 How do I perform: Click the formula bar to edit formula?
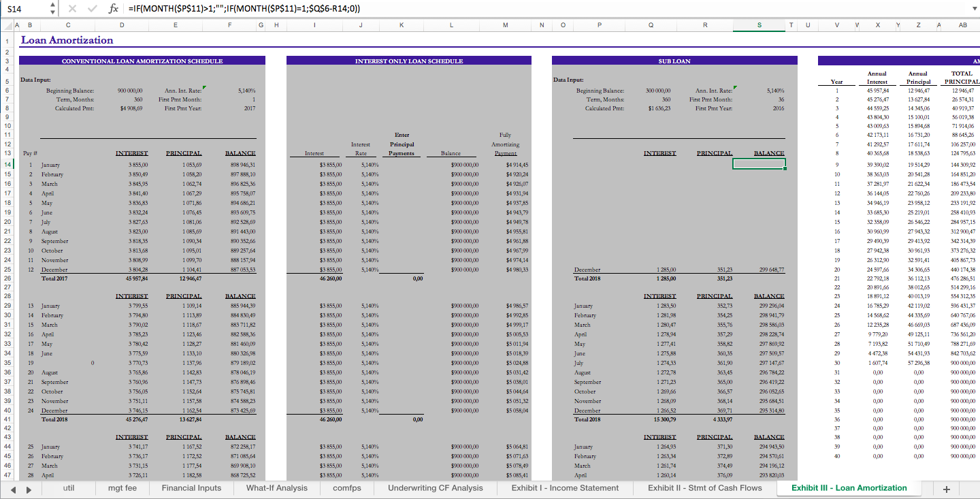point(272,9)
